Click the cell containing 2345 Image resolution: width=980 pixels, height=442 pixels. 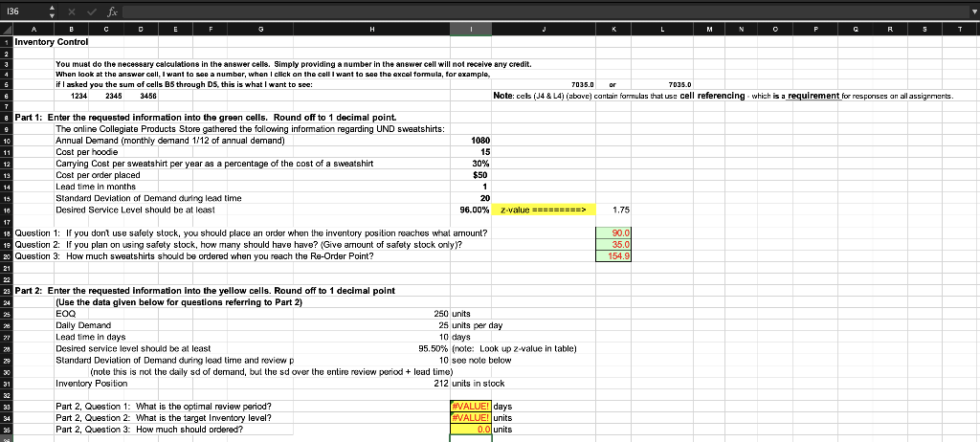click(106, 96)
